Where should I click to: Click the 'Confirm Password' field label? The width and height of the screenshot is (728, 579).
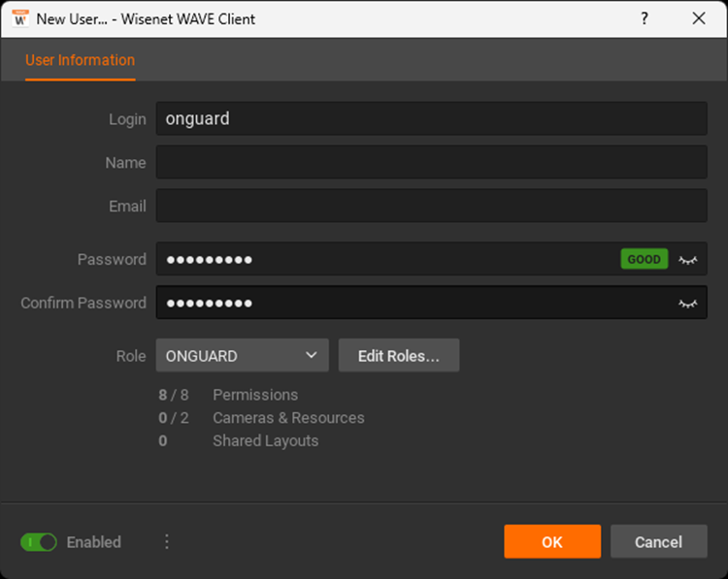[83, 303]
